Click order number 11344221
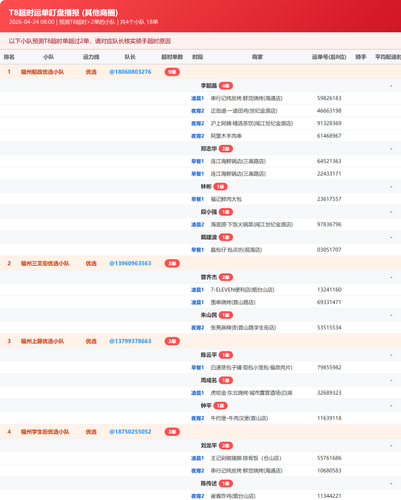This screenshot has height=500, width=401. (329, 496)
